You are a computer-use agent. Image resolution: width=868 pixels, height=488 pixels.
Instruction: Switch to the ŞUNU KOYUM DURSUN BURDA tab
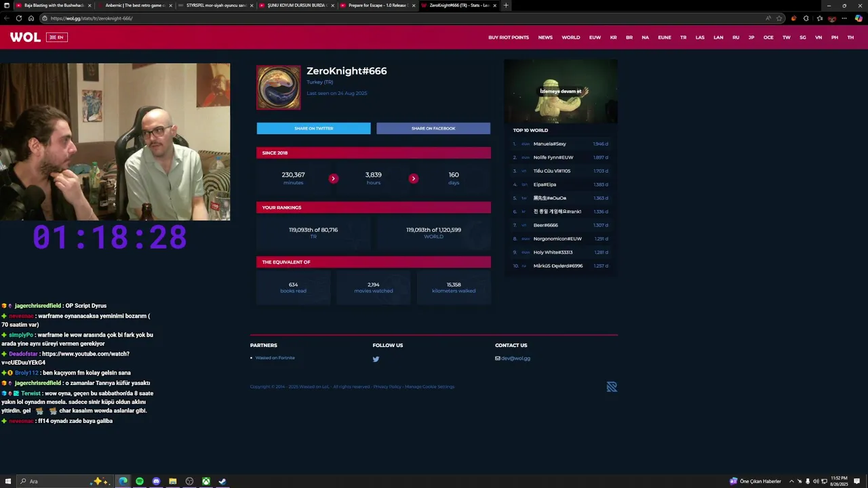[x=296, y=5]
